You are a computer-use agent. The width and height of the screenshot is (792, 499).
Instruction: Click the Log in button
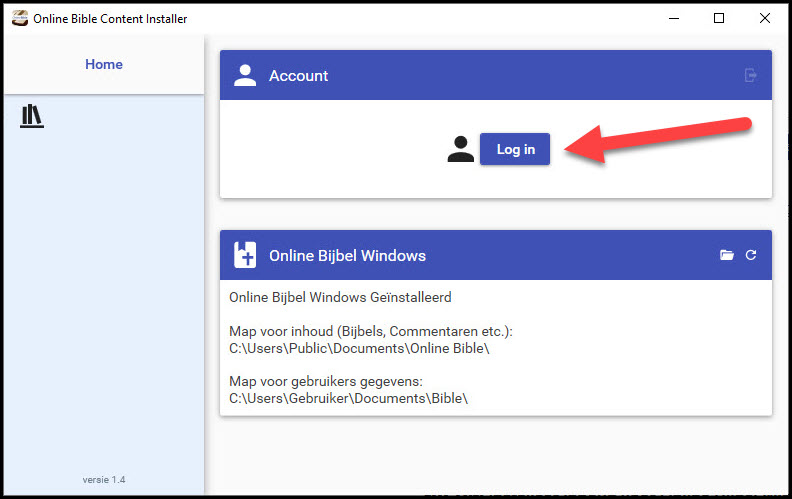click(x=515, y=149)
